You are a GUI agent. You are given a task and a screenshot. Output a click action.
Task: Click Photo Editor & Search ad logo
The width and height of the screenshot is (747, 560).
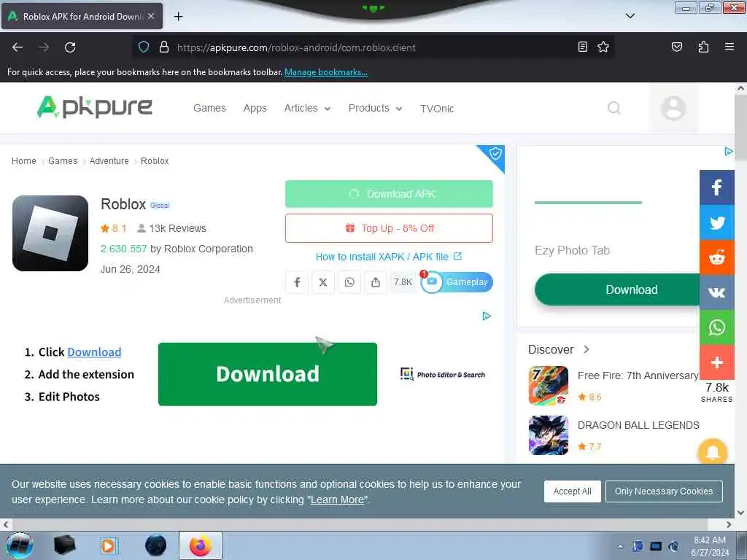443,374
